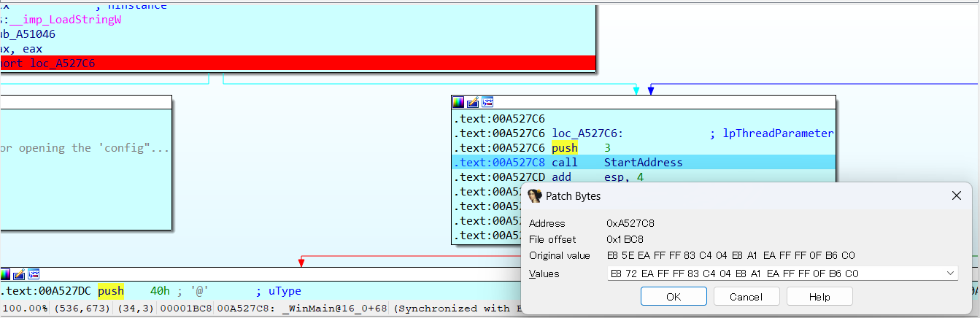Click the sub_A51046 call target
Image resolution: width=980 pixels, height=318 pixels.
click(28, 34)
